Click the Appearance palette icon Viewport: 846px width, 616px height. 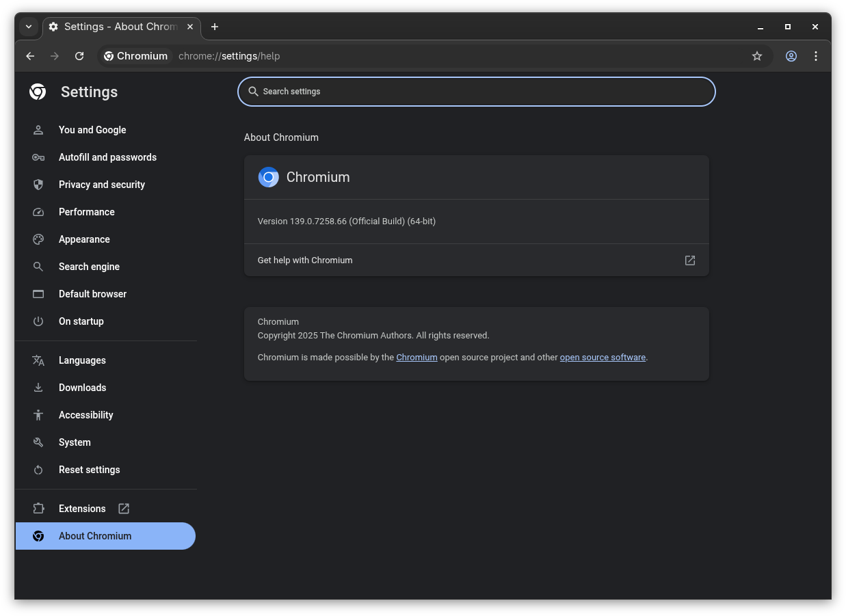click(38, 239)
